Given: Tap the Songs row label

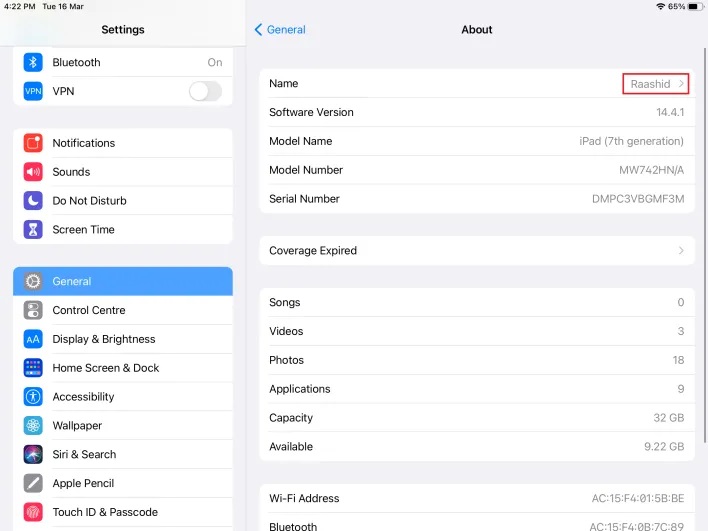Looking at the screenshot, I should 284,303.
